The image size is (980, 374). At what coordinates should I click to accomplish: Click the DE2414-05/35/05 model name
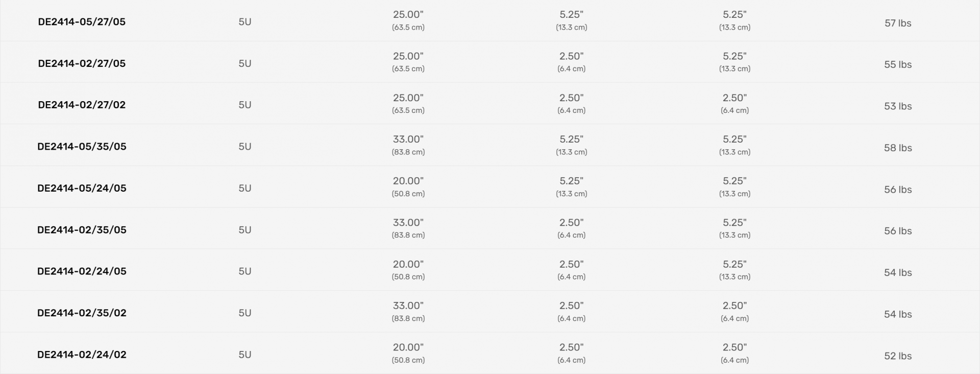(82, 147)
